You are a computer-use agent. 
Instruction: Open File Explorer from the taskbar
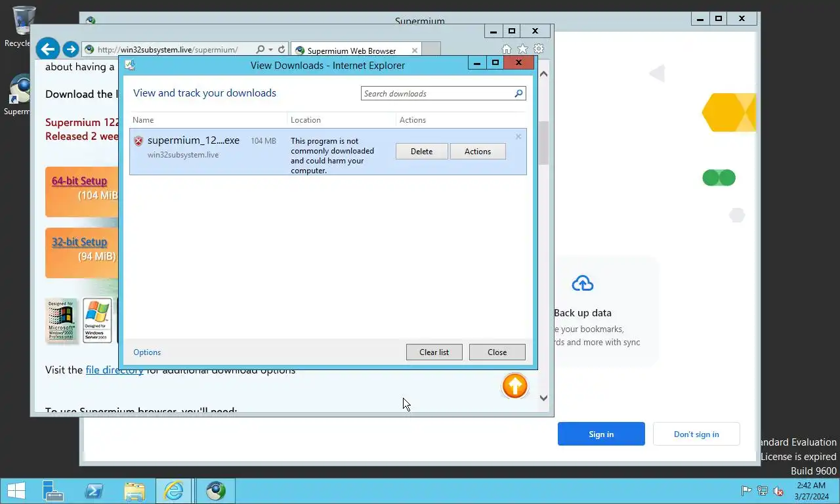pyautogui.click(x=135, y=491)
